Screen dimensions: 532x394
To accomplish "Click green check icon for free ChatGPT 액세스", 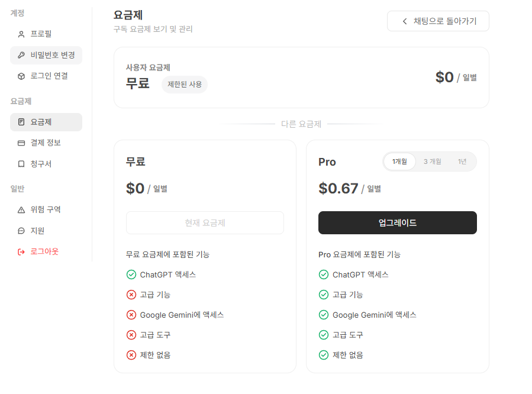I will [x=131, y=274].
